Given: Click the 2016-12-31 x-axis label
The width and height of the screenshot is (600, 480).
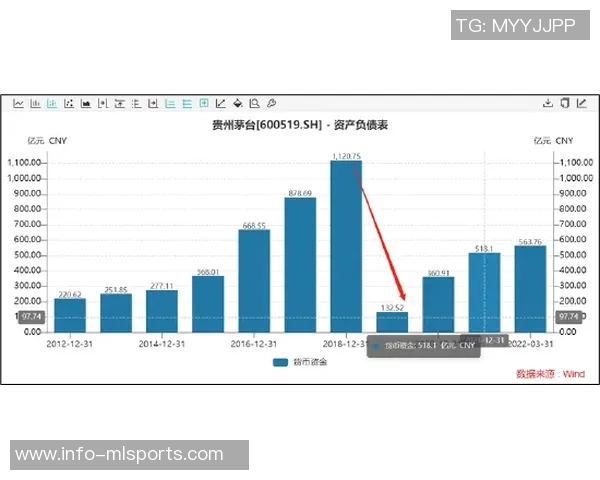Looking at the screenshot, I should pyautogui.click(x=254, y=344).
